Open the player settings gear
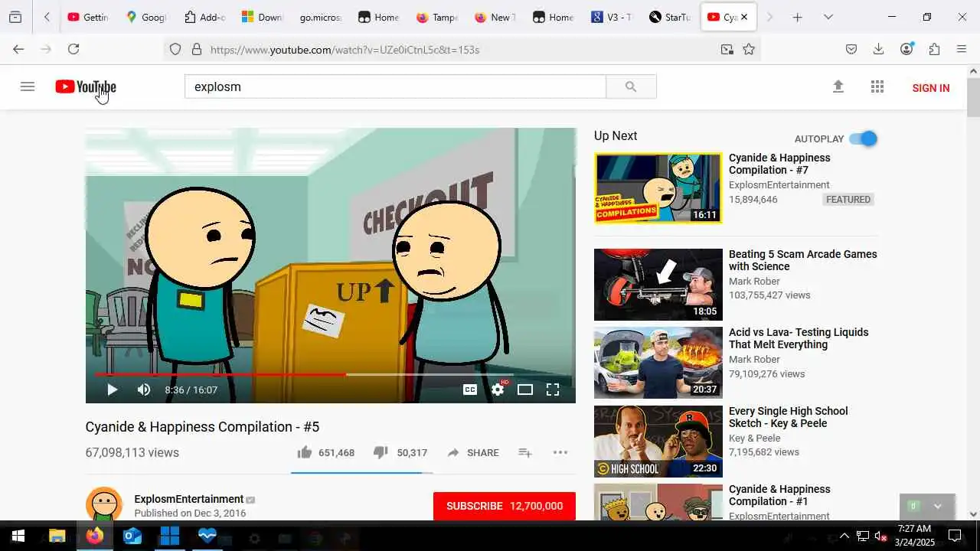Screen dimensions: 980x551 [498, 390]
